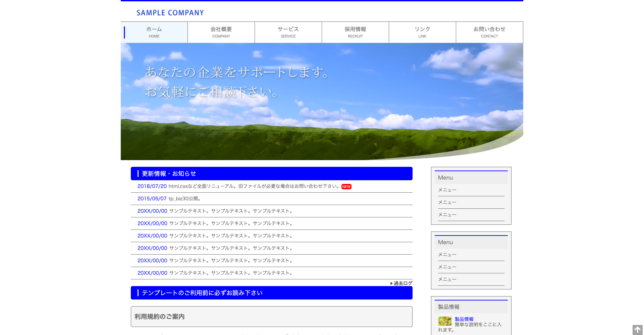Click the 更新情報・お知らせ heading bar
Image resolution: width=644 pixels, height=335 pixels.
click(x=271, y=174)
